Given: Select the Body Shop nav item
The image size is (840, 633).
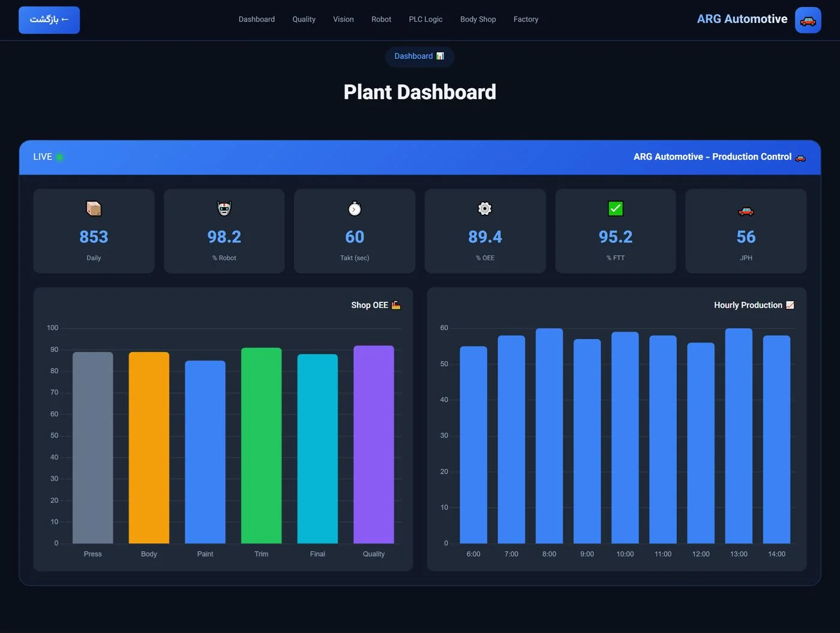Looking at the screenshot, I should [x=478, y=19].
